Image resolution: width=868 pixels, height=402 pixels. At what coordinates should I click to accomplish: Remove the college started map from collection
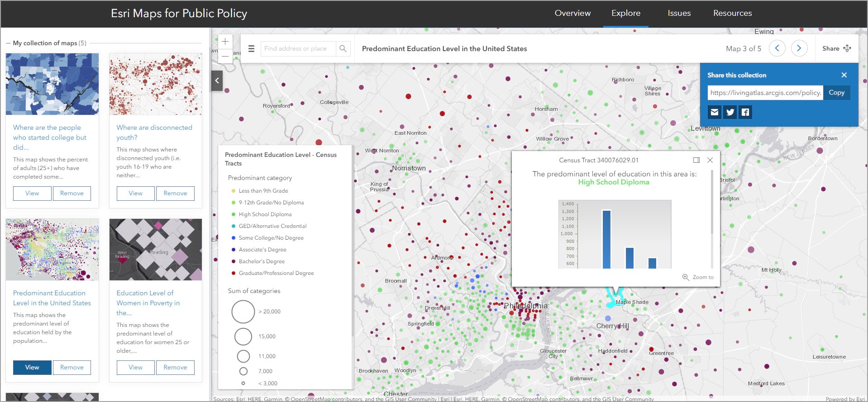coord(72,193)
